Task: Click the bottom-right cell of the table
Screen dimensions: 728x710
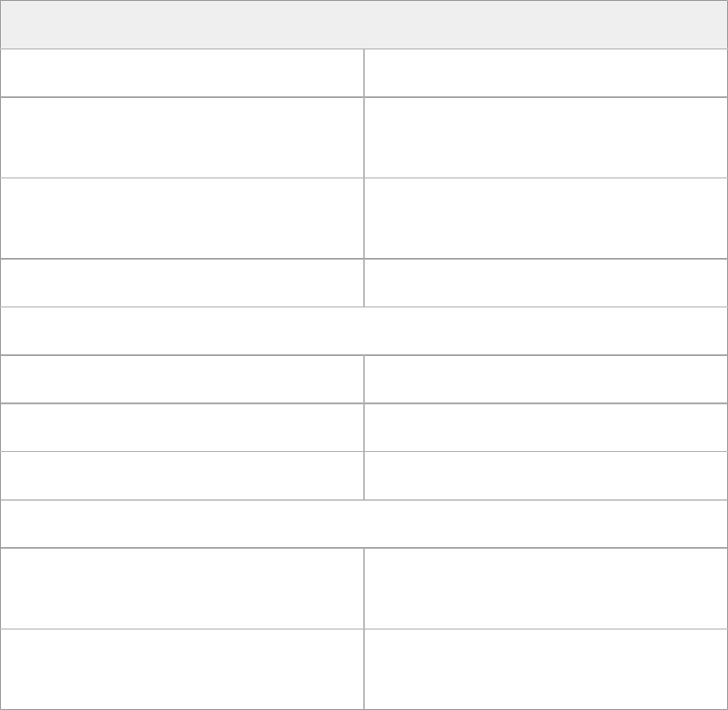Action: 545,669
